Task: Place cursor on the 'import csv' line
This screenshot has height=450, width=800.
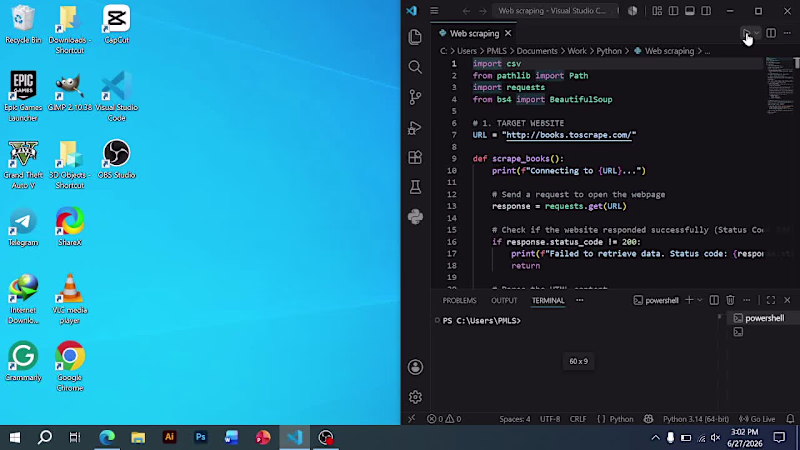Action: pyautogui.click(x=497, y=64)
